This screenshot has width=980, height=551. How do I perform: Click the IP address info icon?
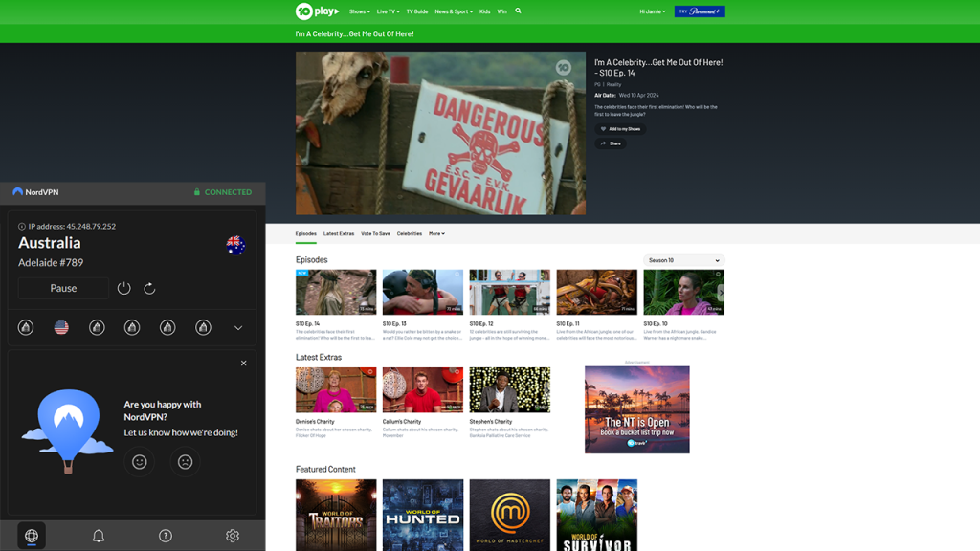pyautogui.click(x=22, y=226)
